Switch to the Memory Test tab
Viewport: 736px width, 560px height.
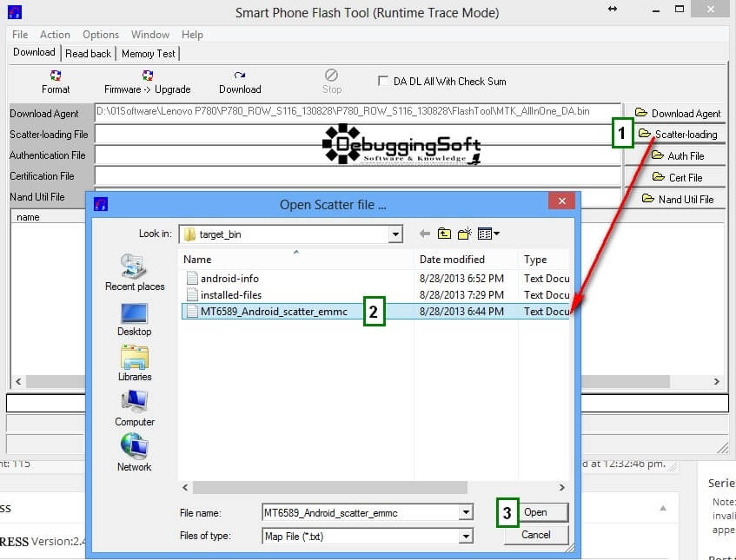tap(149, 54)
